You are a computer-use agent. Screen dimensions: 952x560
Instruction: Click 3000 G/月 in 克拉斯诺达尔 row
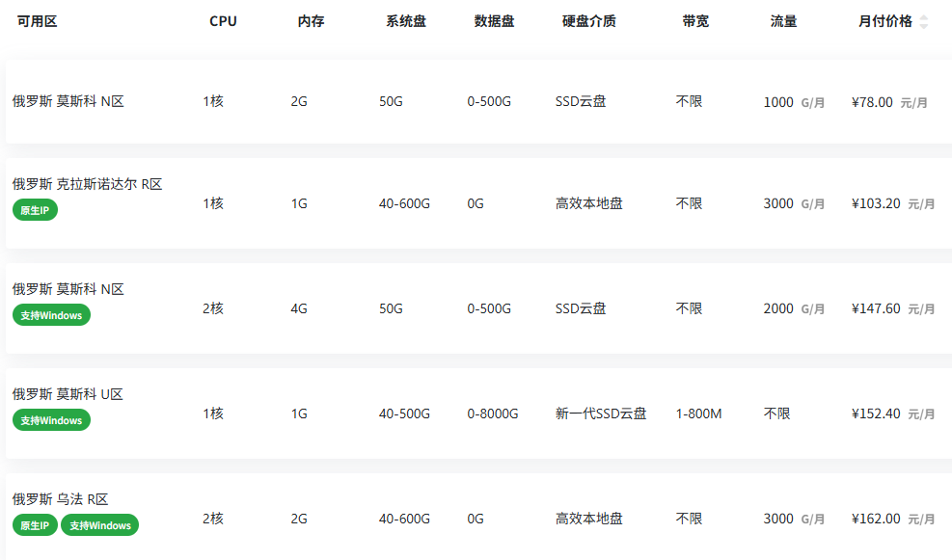point(794,204)
